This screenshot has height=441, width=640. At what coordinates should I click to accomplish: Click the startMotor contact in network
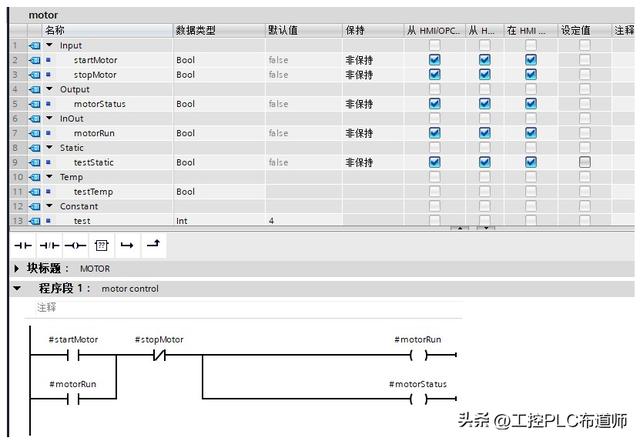pyautogui.click(x=73, y=356)
